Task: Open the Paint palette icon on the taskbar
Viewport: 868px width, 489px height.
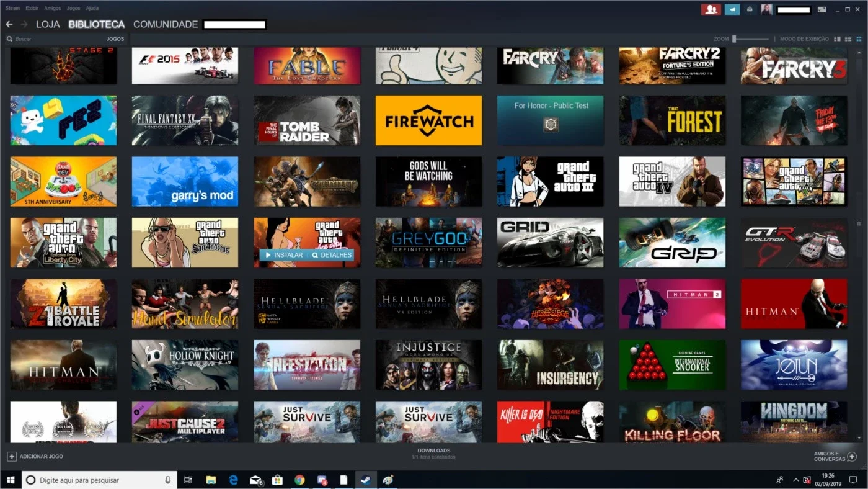Action: [388, 480]
